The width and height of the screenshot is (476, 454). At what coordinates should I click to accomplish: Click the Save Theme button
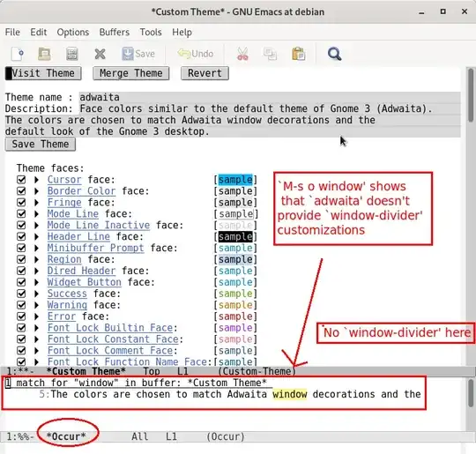coord(40,144)
